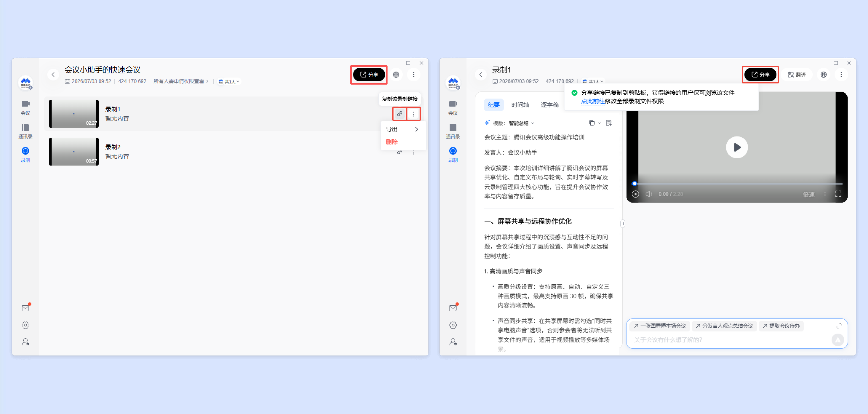Copy the 录制1 recording link icon

coord(400,114)
